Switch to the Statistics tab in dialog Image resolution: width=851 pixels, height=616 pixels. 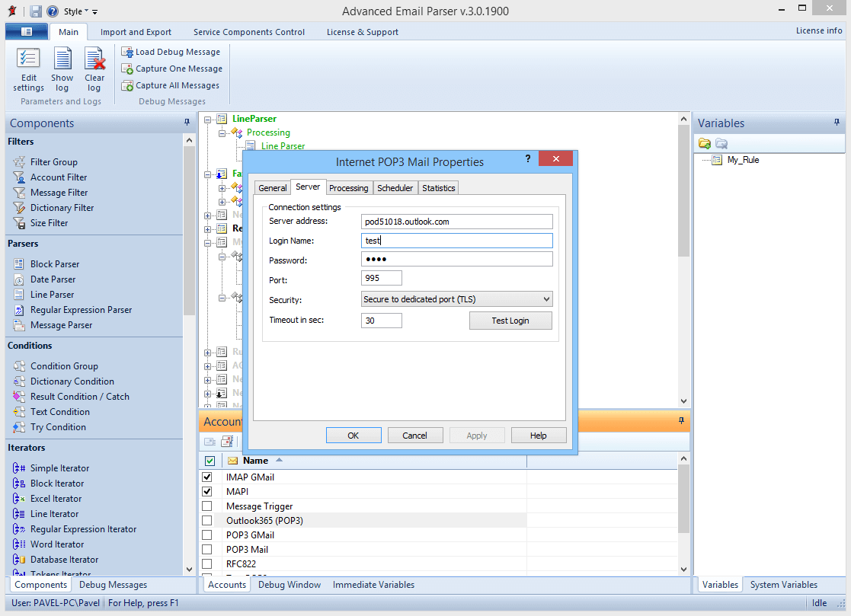click(x=439, y=188)
